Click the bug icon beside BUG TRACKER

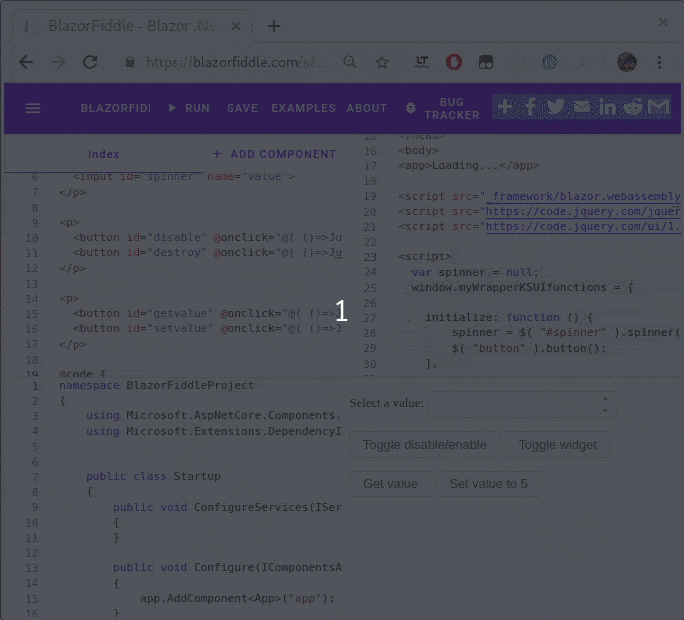(x=410, y=108)
